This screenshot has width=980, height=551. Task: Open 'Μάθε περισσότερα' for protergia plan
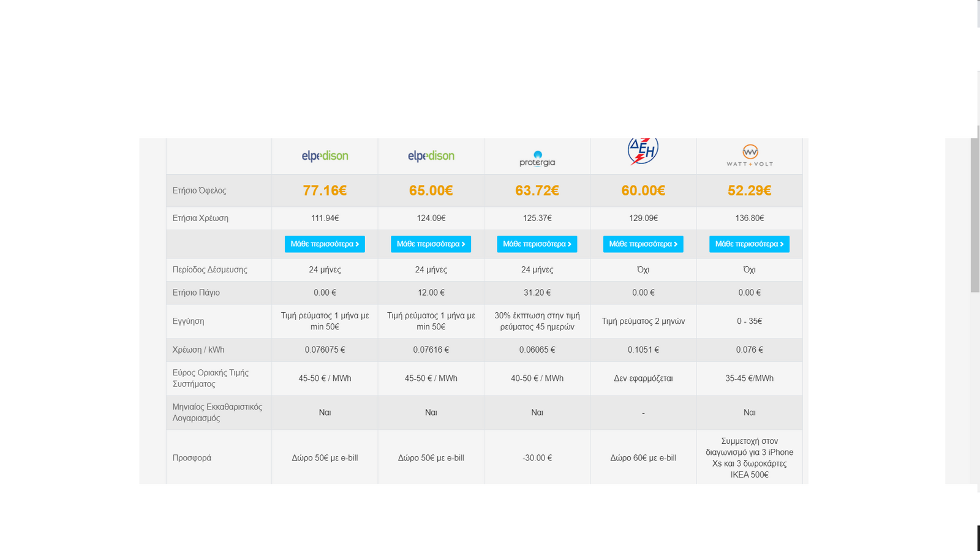[x=537, y=244]
